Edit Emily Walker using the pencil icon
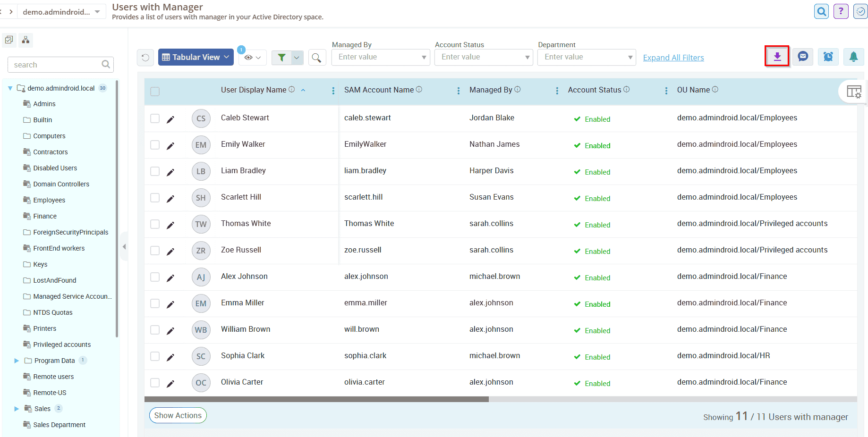This screenshot has width=868, height=437. pyautogui.click(x=170, y=145)
